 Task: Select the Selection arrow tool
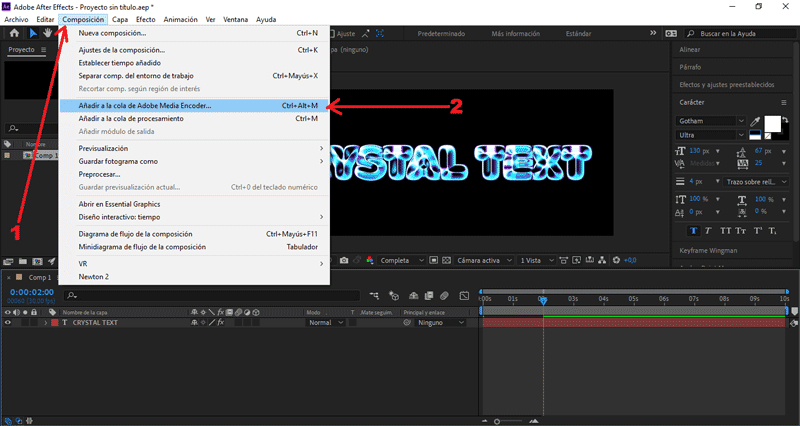(33, 33)
